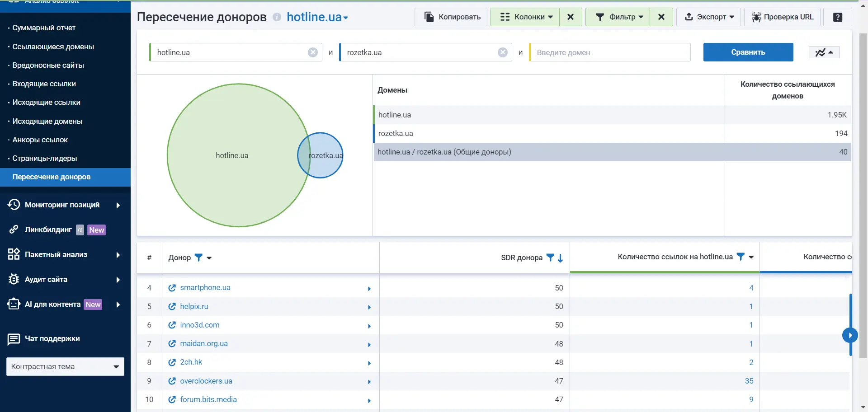This screenshot has height=412, width=868.
Task: Sort by SDR донора arrow icon
Action: (561, 258)
